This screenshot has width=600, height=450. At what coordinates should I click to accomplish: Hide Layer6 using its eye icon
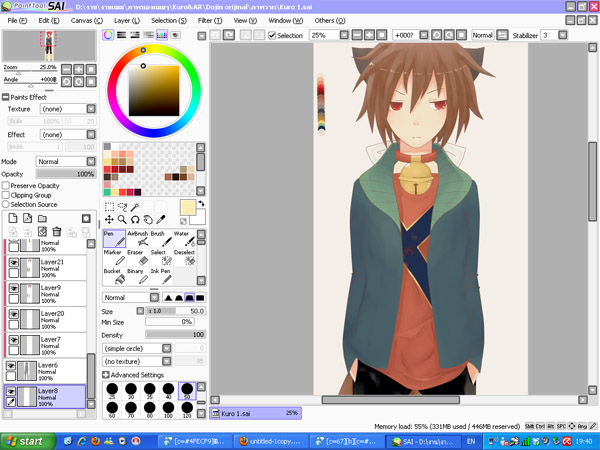point(11,366)
